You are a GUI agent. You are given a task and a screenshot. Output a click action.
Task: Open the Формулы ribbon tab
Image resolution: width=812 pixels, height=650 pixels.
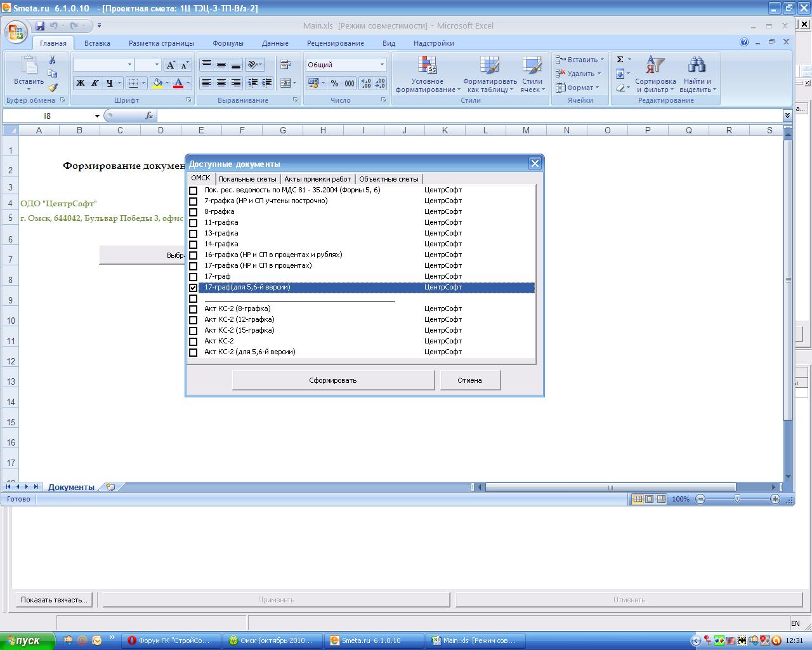(x=228, y=43)
